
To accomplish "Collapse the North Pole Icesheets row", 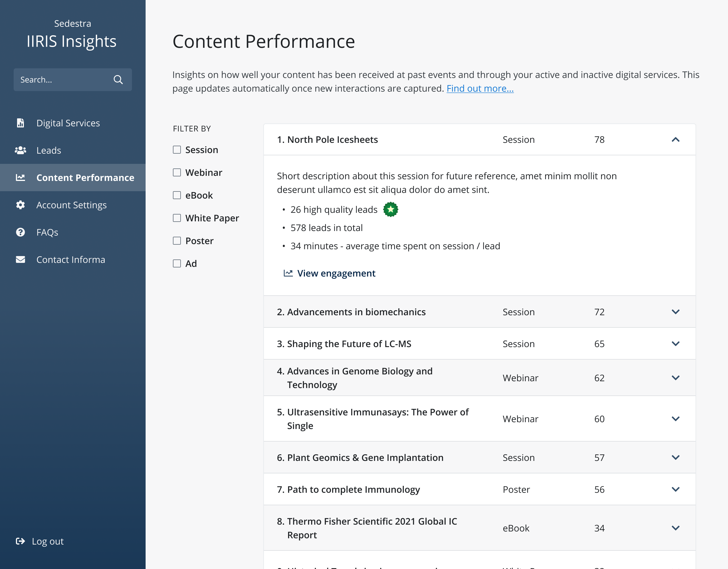I will (x=675, y=139).
